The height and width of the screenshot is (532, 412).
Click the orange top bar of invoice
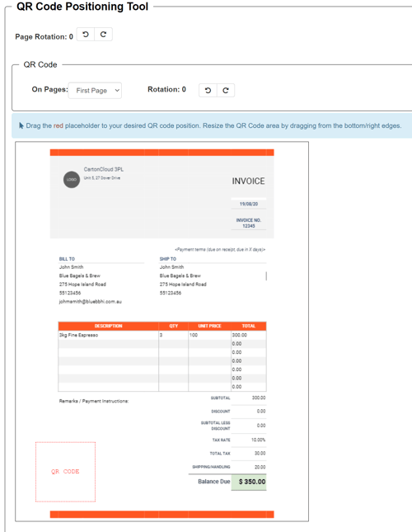[x=162, y=153]
